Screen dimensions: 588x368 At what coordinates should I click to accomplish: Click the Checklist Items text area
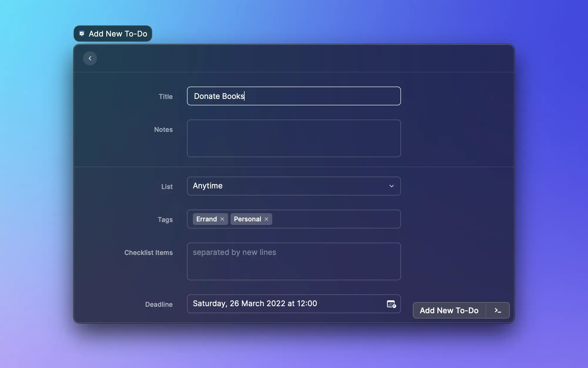293,261
